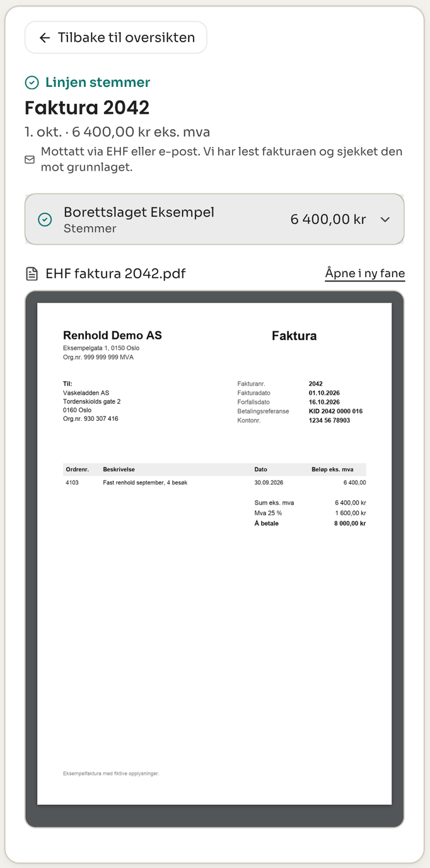
Task: Click the invoice PDF preview page
Action: click(x=214, y=554)
